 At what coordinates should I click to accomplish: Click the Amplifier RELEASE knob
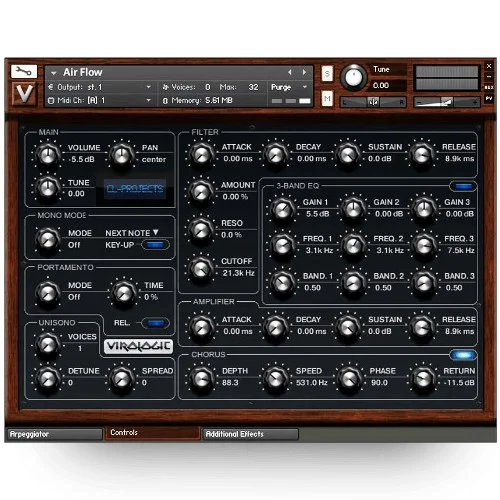coord(422,327)
